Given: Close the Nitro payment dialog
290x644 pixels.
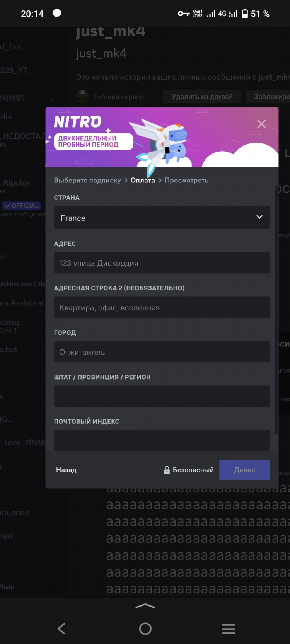Looking at the screenshot, I should click(261, 124).
